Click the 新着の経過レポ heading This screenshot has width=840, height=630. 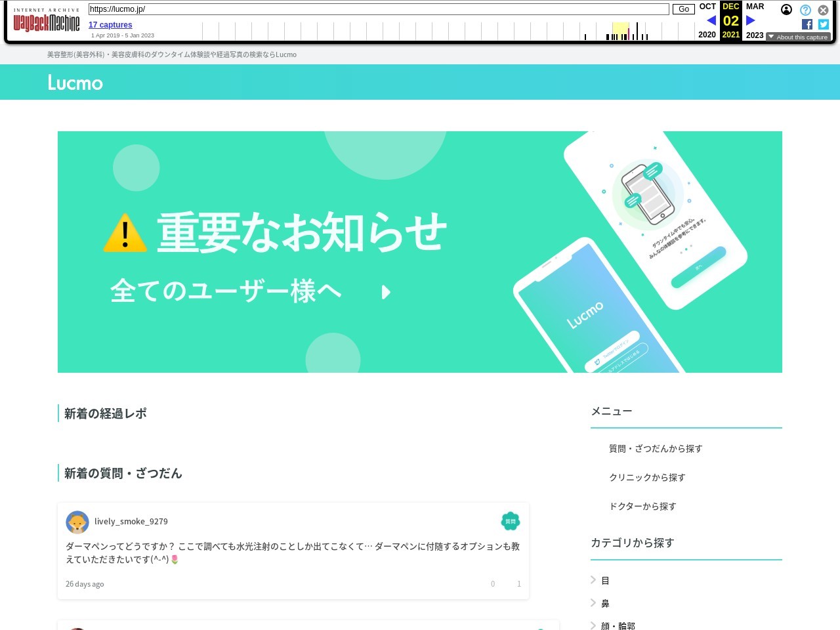106,413
